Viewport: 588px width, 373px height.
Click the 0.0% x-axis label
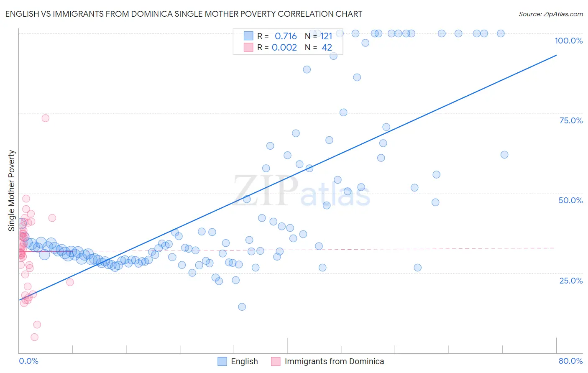[28, 361]
